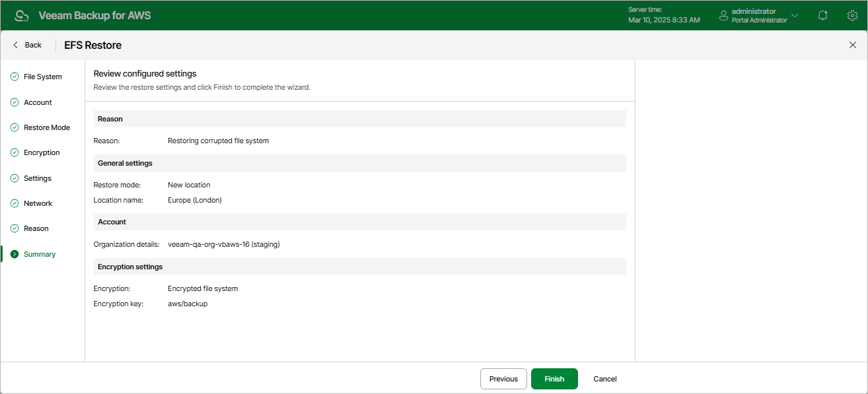Open the settings gear icon
Image resolution: width=868 pixels, height=394 pixels.
tap(852, 15)
